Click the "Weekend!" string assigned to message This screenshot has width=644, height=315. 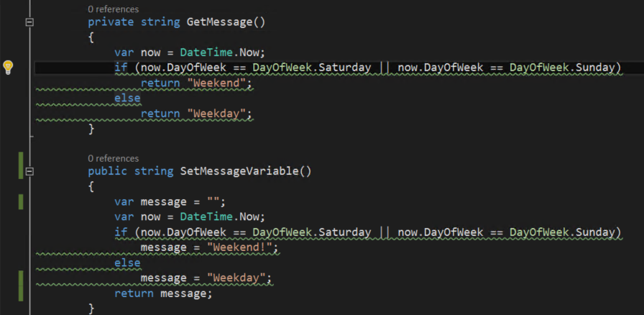point(241,247)
